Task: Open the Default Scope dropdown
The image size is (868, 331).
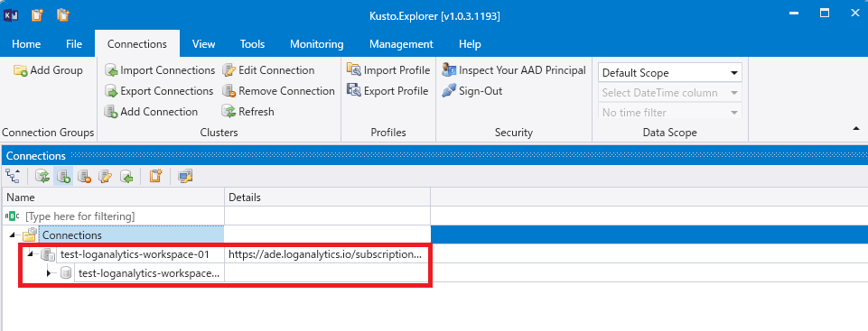Action: coord(670,73)
